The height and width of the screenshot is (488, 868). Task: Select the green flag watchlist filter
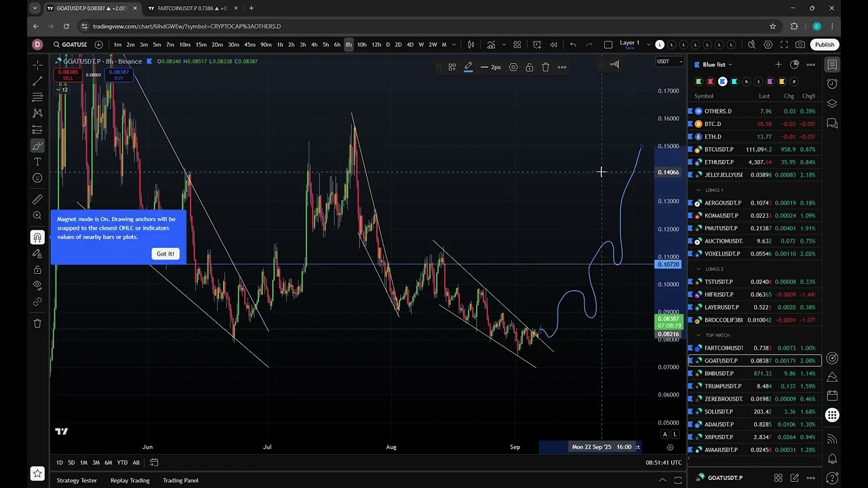pyautogui.click(x=698, y=81)
